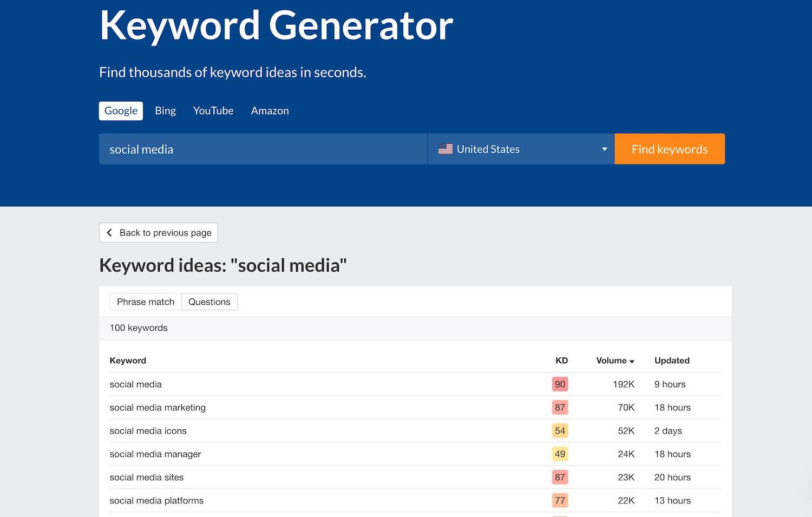Sort results by the KD column

coord(561,361)
